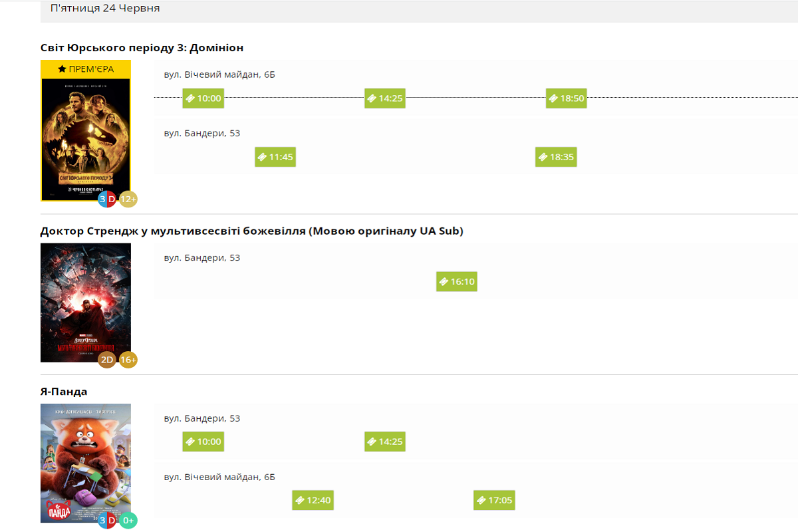
Task: Book Doctor Strange 16:10 session
Action: [457, 282]
